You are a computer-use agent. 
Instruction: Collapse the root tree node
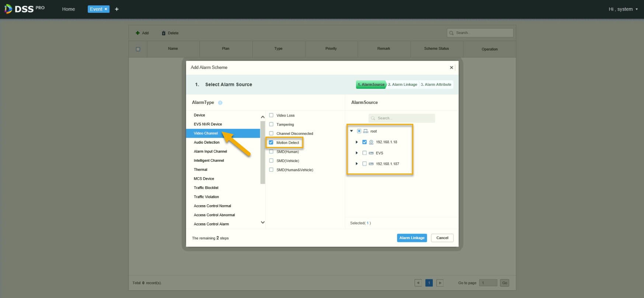pos(352,131)
